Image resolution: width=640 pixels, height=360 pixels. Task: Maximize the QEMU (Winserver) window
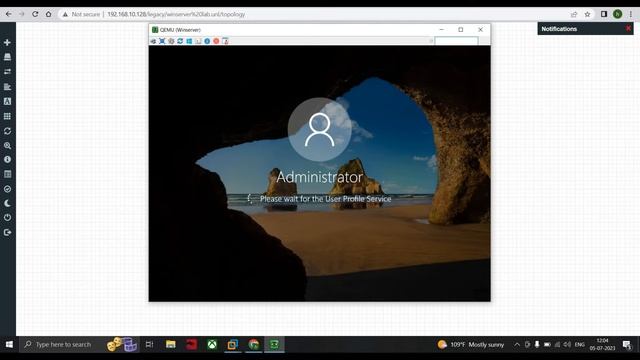(x=460, y=30)
